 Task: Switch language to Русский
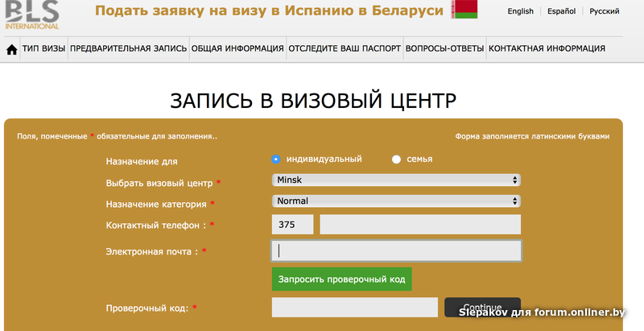pos(604,12)
